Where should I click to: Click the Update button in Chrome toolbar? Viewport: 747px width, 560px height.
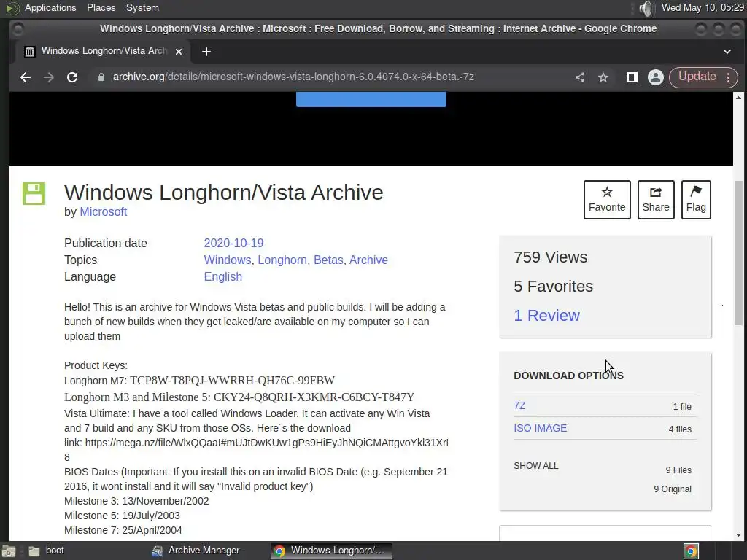pyautogui.click(x=703, y=77)
